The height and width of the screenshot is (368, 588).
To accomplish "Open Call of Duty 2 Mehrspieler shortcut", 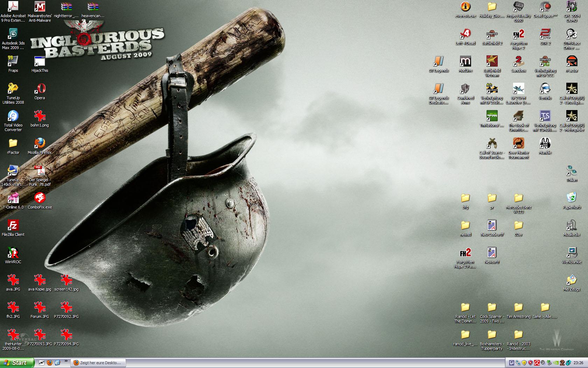I will [x=572, y=121].
